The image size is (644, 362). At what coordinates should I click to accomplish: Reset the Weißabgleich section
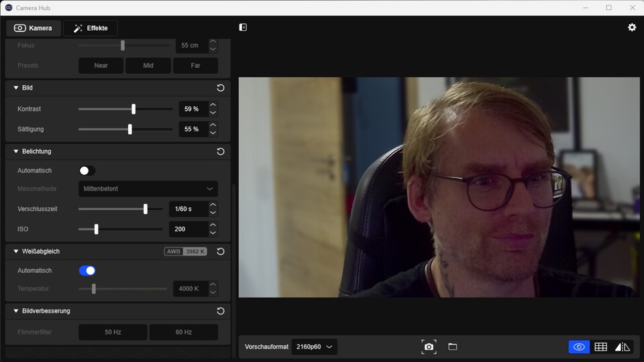(221, 251)
